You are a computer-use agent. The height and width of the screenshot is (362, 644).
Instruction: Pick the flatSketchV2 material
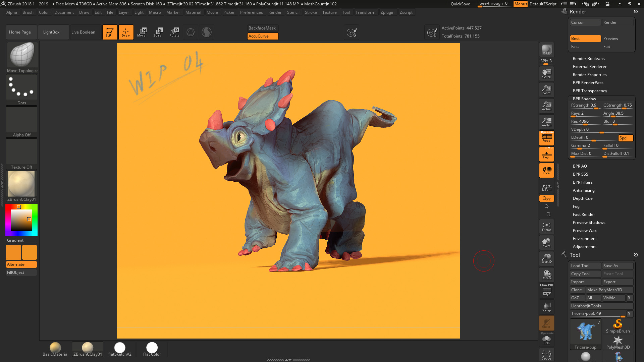click(120, 349)
